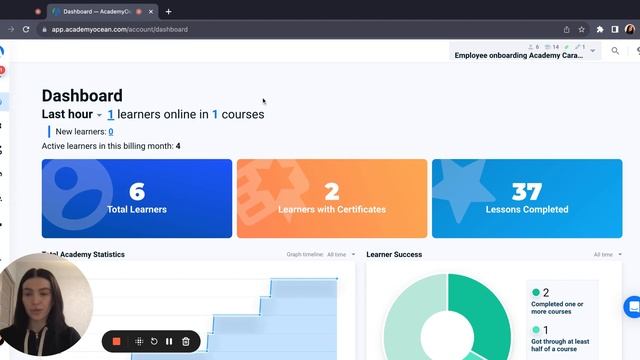Click the Dashboard heading

point(82,96)
